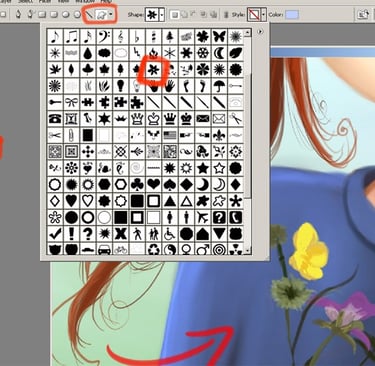Choose the Rectangle shape tool
This screenshot has width=375, height=366.
[x=42, y=15]
